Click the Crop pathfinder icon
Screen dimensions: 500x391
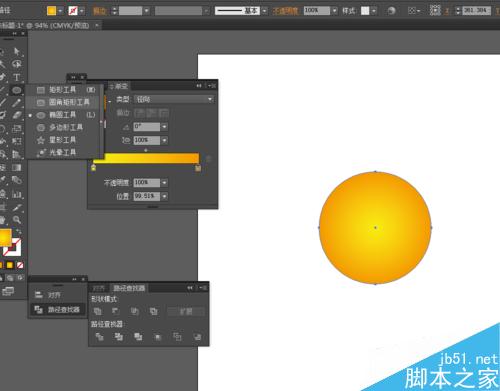158,337
